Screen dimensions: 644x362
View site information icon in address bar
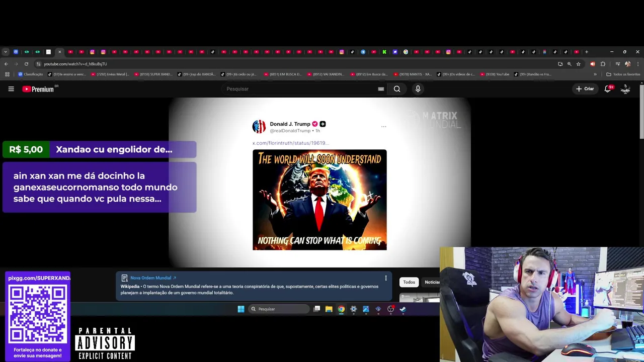[x=38, y=64]
